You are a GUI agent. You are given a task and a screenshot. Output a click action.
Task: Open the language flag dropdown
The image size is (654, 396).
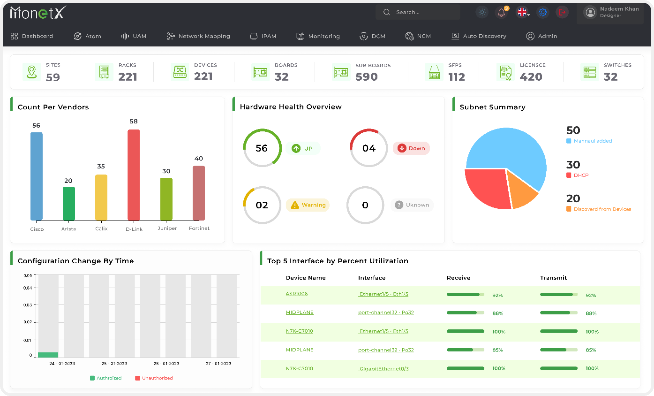click(523, 13)
